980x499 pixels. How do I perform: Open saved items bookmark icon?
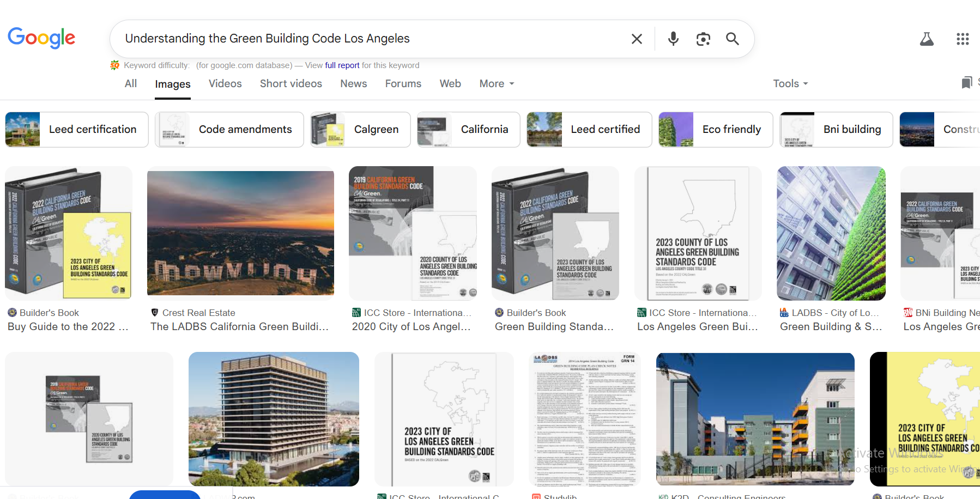tap(966, 83)
